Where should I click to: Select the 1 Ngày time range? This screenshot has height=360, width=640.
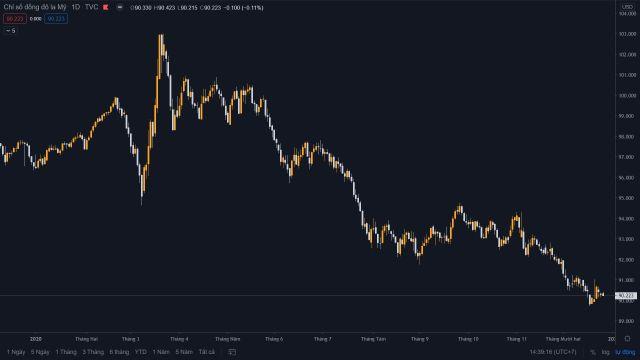pos(16,352)
